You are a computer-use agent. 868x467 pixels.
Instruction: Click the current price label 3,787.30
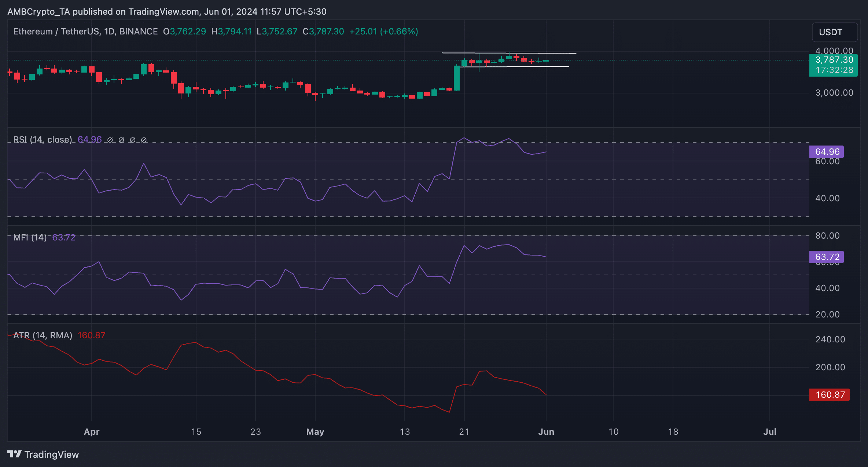tap(834, 60)
